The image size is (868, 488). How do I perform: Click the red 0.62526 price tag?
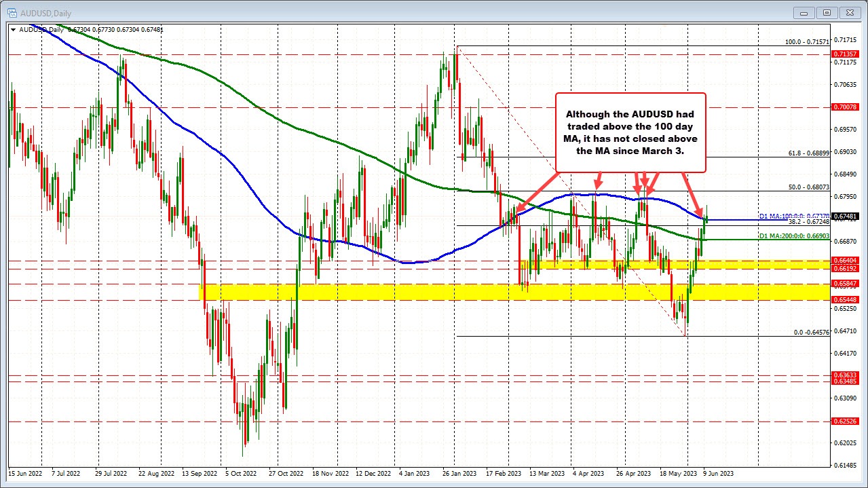click(x=844, y=421)
